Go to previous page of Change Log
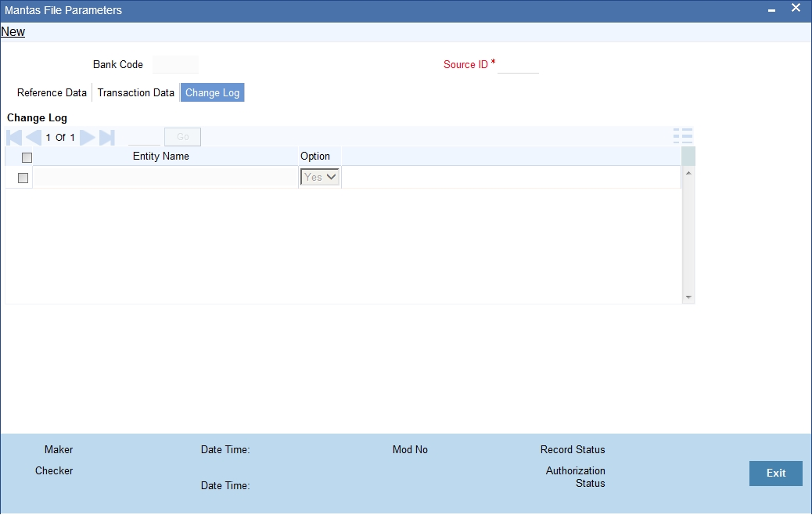Image resolution: width=812 pixels, height=515 pixels. [33, 137]
